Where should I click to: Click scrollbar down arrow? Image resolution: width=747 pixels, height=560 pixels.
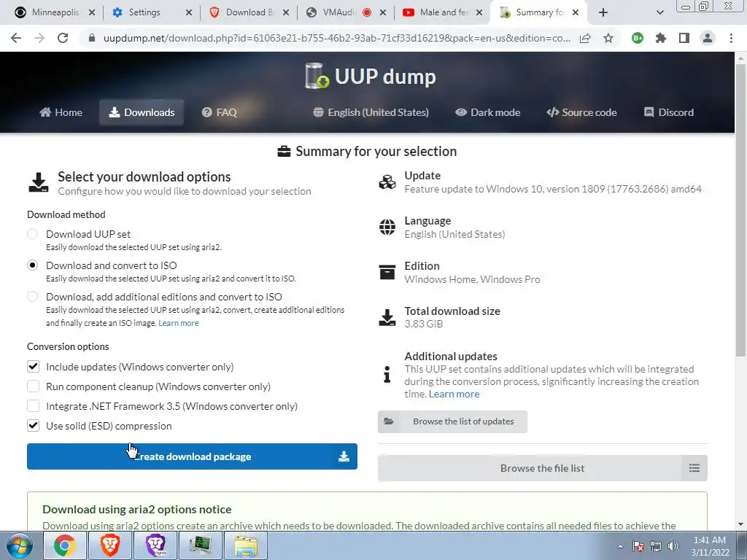[x=740, y=524]
